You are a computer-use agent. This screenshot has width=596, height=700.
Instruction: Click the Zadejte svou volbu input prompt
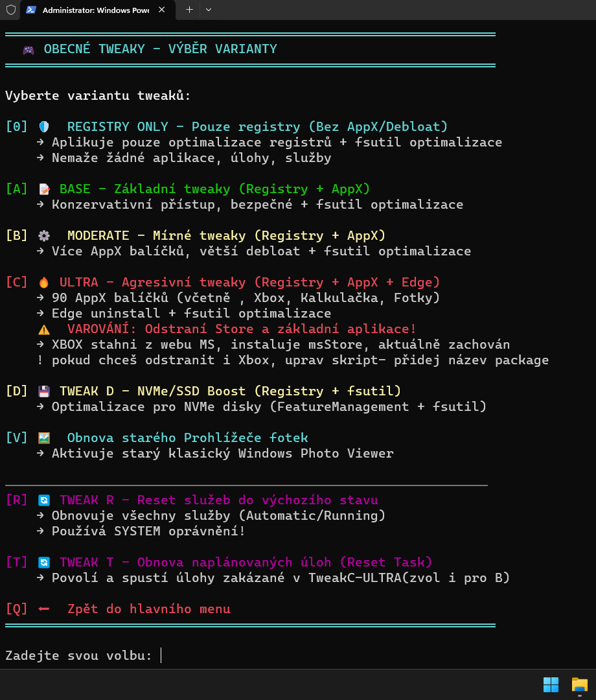tap(161, 656)
